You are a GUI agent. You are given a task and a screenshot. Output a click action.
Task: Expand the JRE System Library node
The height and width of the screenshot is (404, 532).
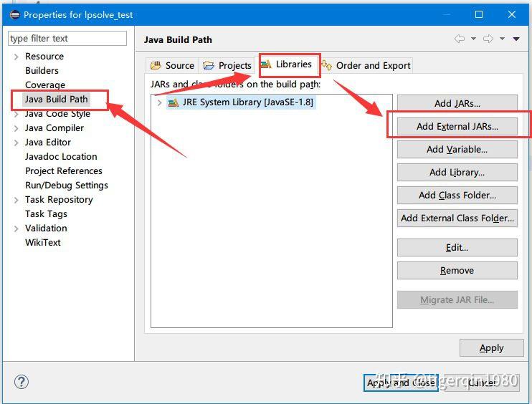(159, 102)
